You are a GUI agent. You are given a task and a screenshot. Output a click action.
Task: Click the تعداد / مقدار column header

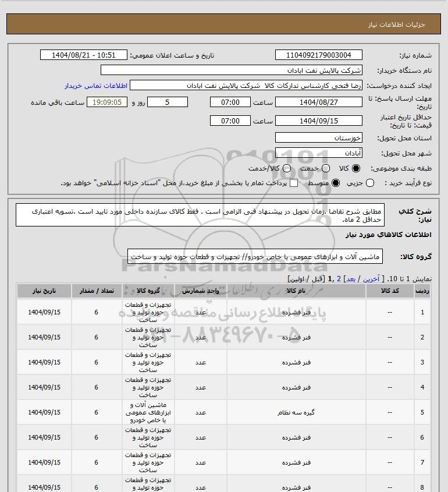point(96,291)
